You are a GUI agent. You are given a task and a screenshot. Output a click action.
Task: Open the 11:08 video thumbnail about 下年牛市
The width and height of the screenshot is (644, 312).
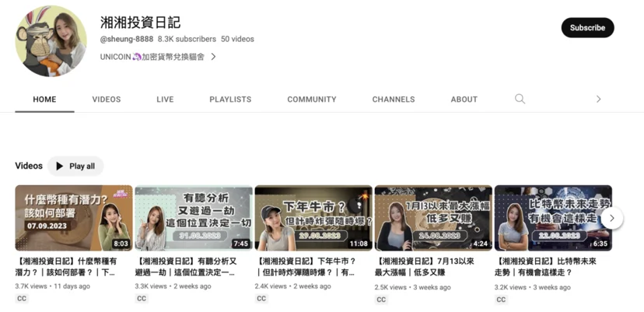[313, 218]
